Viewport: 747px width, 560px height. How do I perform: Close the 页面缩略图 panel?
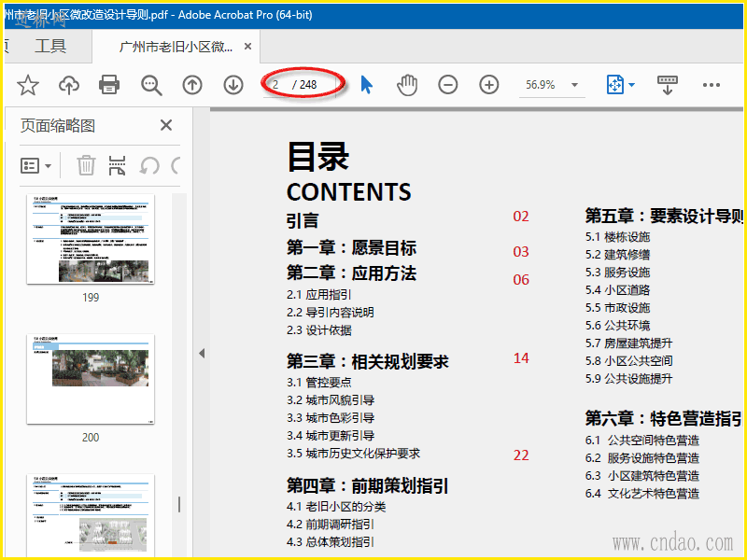[166, 125]
